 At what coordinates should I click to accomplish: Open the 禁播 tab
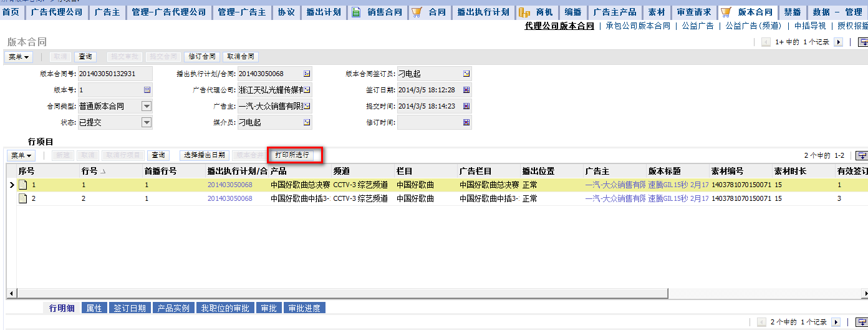(793, 12)
